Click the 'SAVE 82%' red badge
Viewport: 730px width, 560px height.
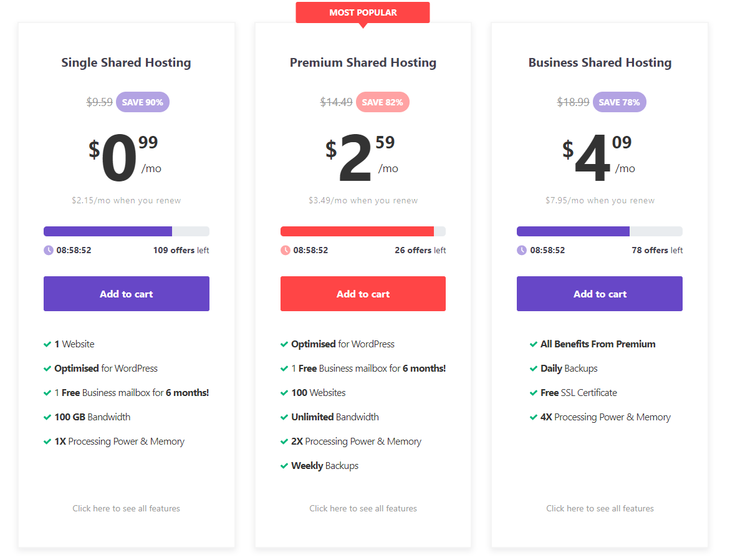click(x=383, y=102)
